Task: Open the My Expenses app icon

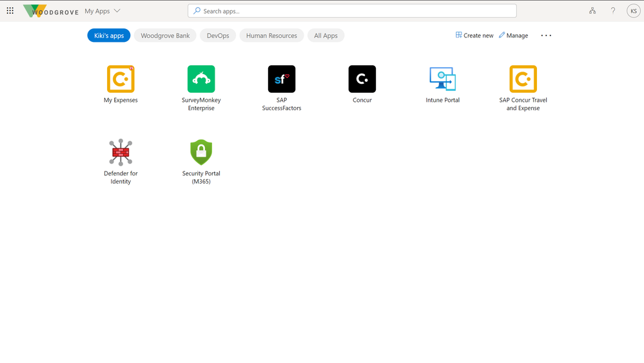Action: 121,79
